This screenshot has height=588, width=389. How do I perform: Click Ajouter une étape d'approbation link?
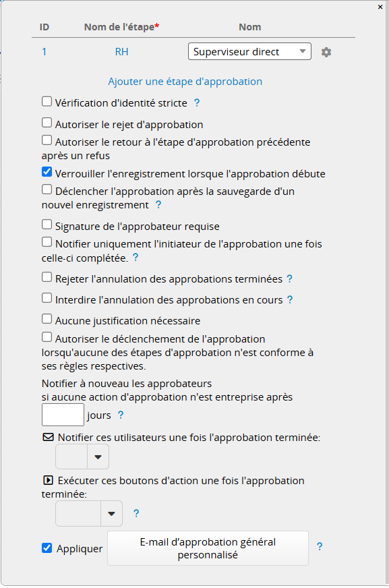click(x=185, y=82)
